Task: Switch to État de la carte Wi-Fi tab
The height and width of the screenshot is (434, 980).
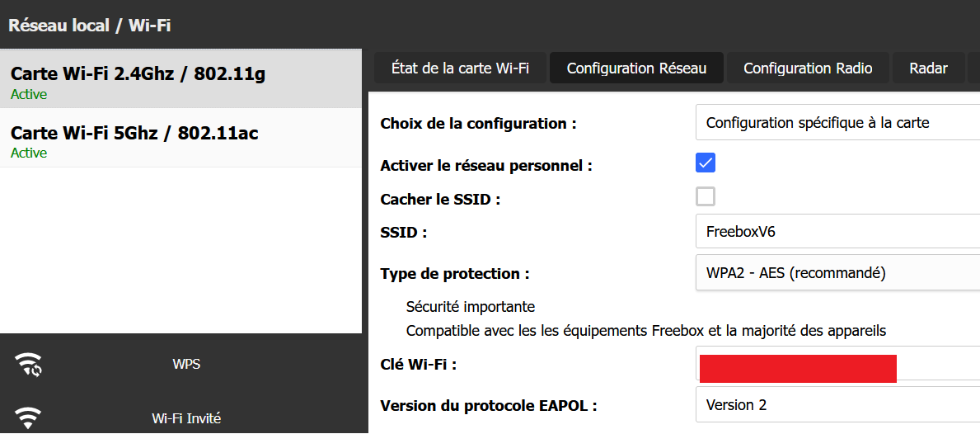Action: click(460, 68)
